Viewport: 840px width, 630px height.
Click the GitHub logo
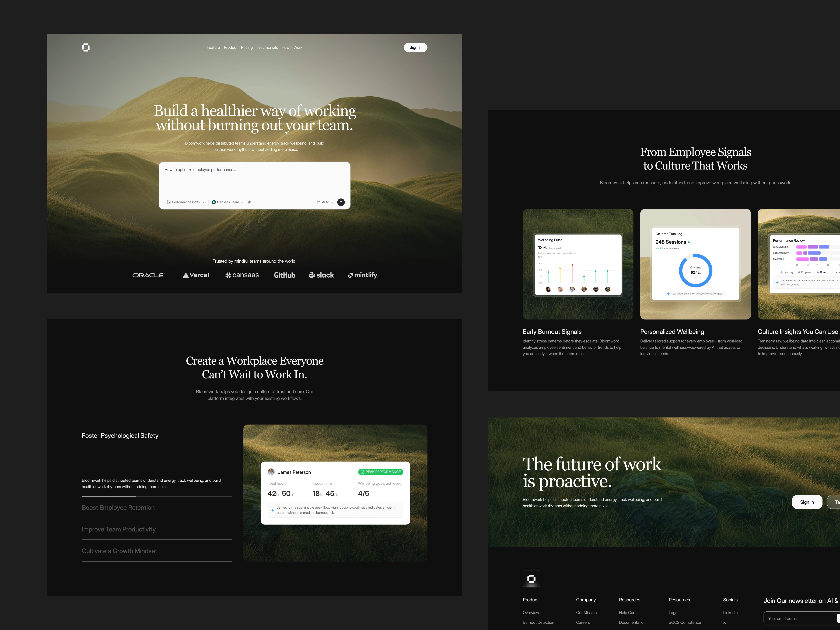(284, 275)
